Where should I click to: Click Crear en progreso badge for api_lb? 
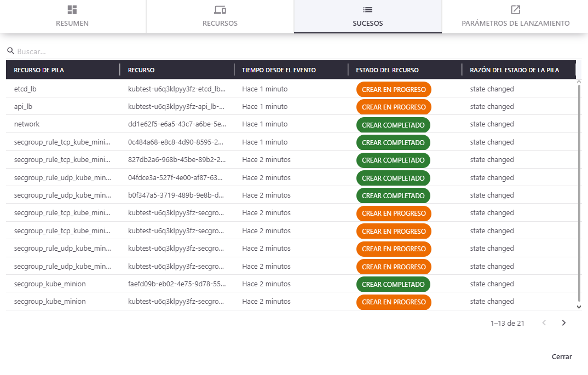[x=394, y=107]
